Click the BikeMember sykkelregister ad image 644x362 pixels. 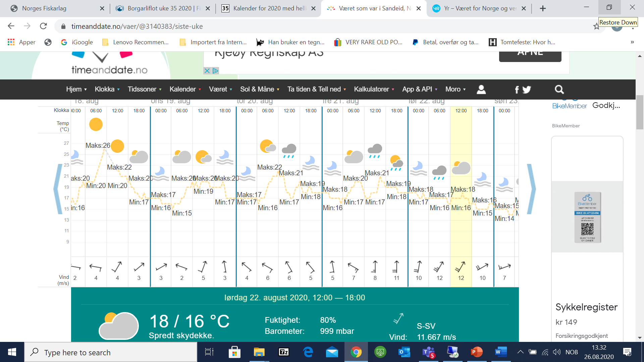click(587, 217)
